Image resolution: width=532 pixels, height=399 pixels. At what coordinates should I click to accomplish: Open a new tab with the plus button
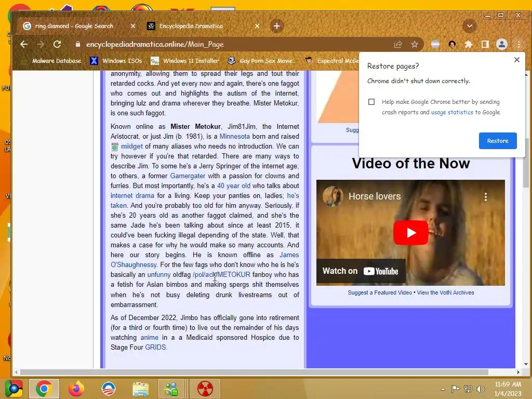tap(277, 26)
